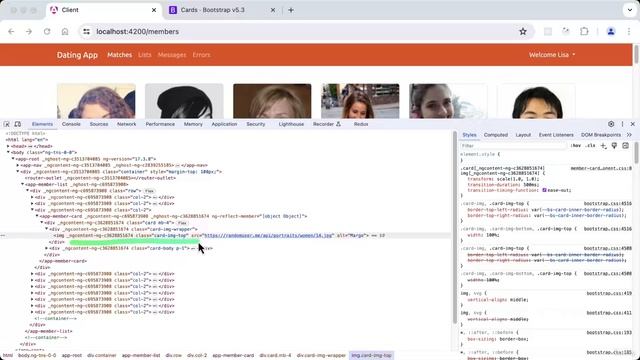Toggle the .cls element classes pane
The height and width of the screenshot is (360, 640).
[x=590, y=146]
